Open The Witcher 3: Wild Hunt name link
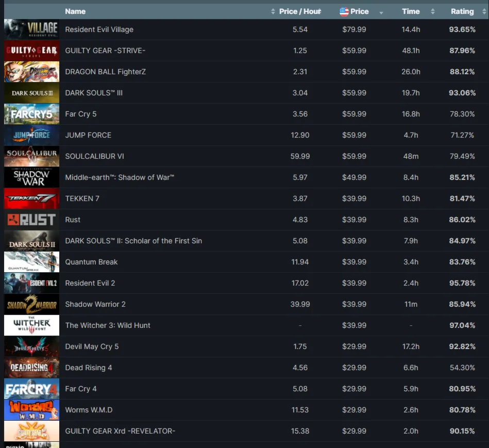The height and width of the screenshot is (448, 489). point(108,325)
